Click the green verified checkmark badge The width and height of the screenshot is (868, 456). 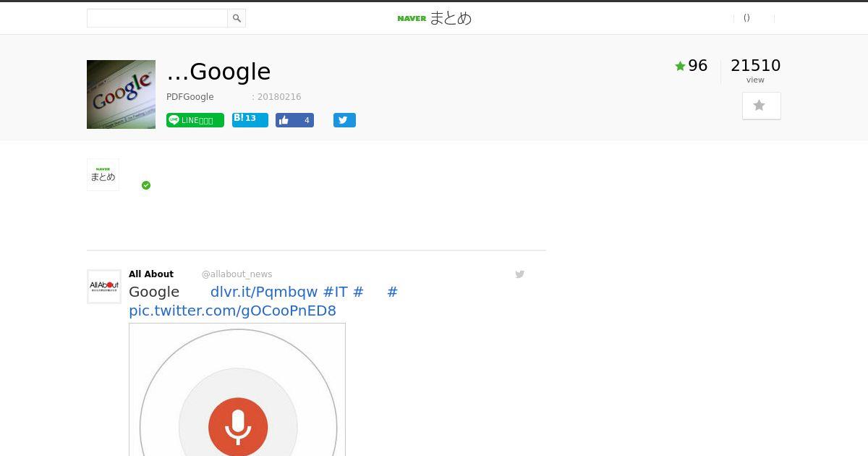(x=146, y=185)
